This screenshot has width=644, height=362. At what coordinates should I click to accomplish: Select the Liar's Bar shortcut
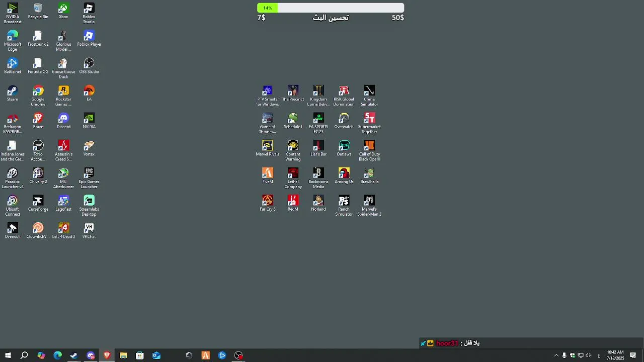(318, 148)
